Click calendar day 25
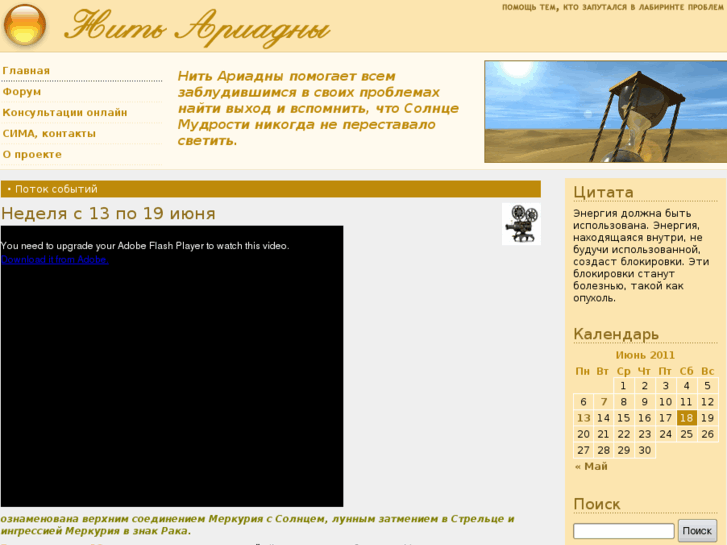 (x=687, y=434)
